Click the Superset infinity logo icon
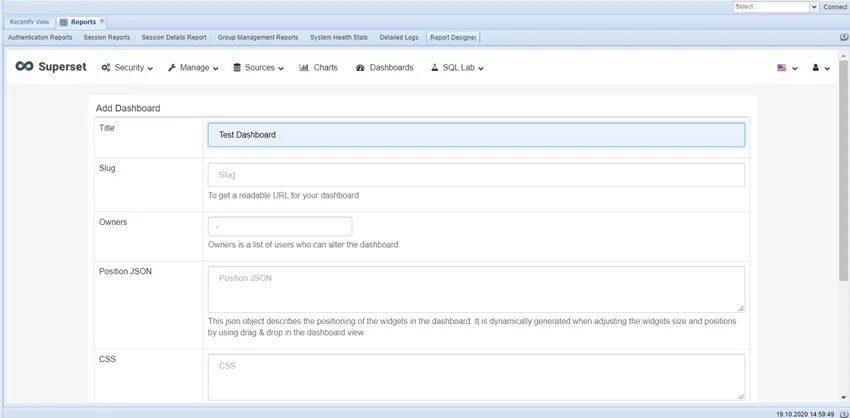Viewport: 850px width, 418px height. (x=24, y=66)
